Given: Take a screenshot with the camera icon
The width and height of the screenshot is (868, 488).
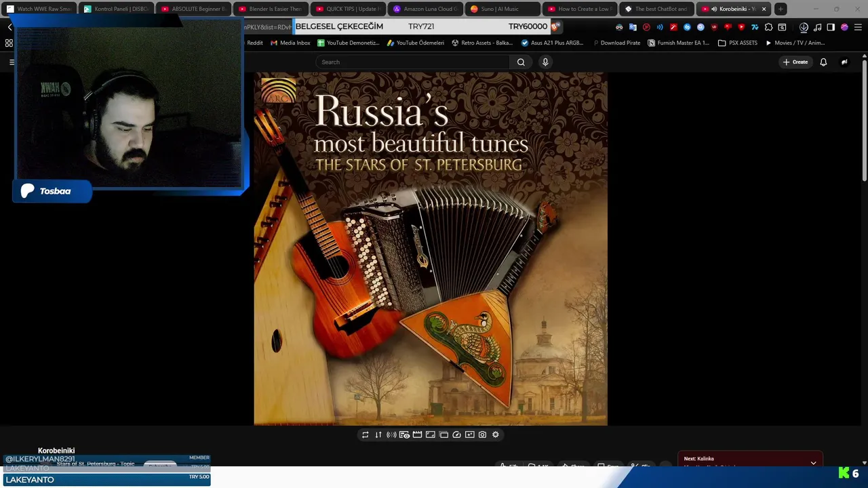Looking at the screenshot, I should pos(482,434).
